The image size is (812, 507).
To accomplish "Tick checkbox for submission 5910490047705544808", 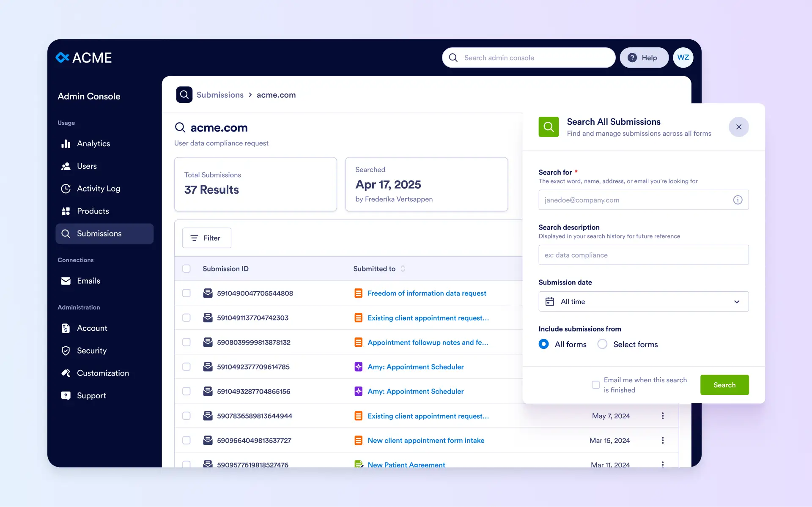I will 187,293.
